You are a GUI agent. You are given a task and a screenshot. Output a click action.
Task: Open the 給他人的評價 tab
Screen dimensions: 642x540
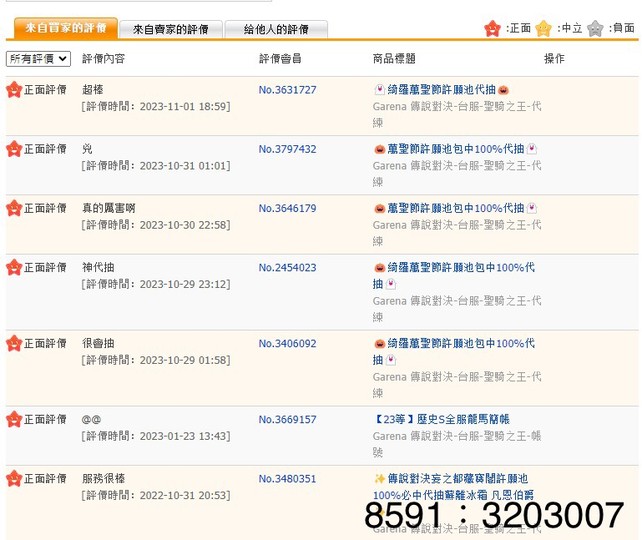coord(276,29)
